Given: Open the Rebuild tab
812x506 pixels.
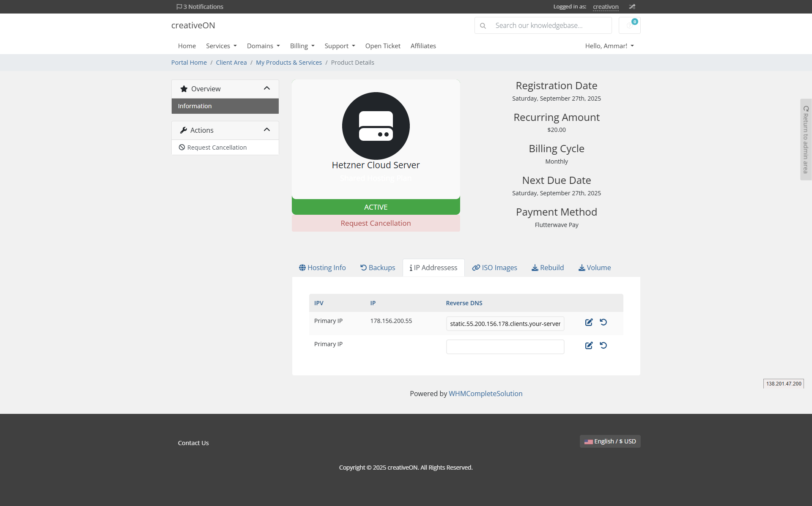Looking at the screenshot, I should (548, 268).
